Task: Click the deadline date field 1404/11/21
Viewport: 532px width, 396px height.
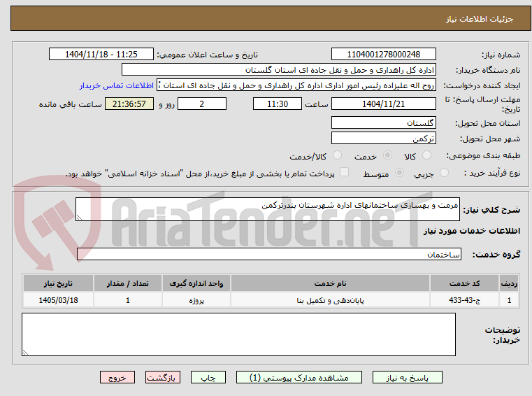Action: tap(383, 104)
